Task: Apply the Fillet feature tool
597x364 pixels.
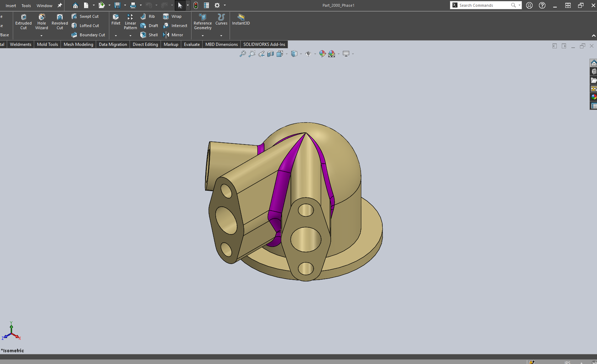Action: point(116,20)
